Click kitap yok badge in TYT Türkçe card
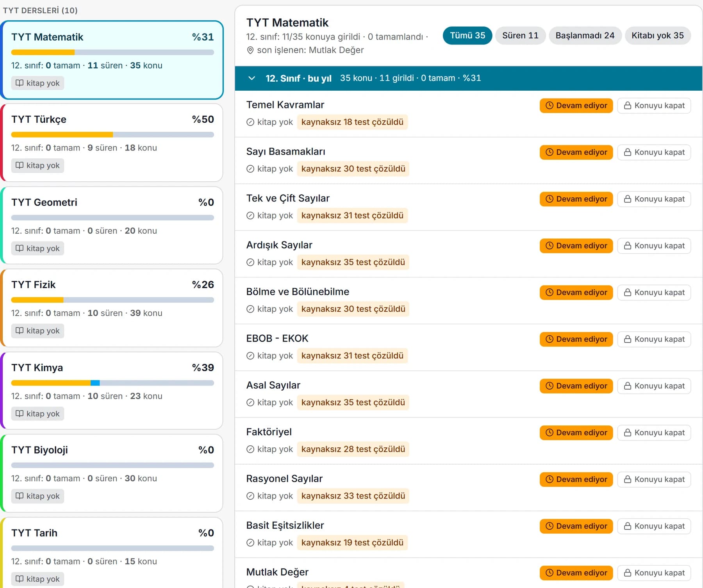Viewport: 703px width, 588px height. click(x=37, y=165)
